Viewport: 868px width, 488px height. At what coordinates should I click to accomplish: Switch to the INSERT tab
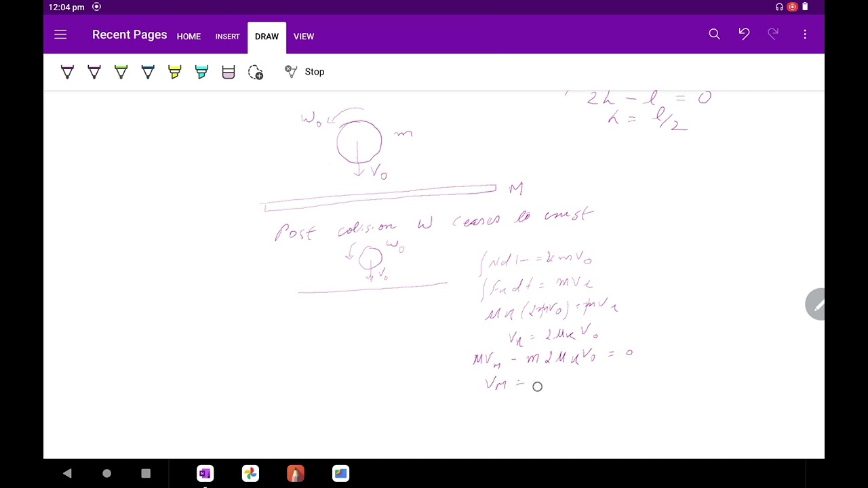227,37
